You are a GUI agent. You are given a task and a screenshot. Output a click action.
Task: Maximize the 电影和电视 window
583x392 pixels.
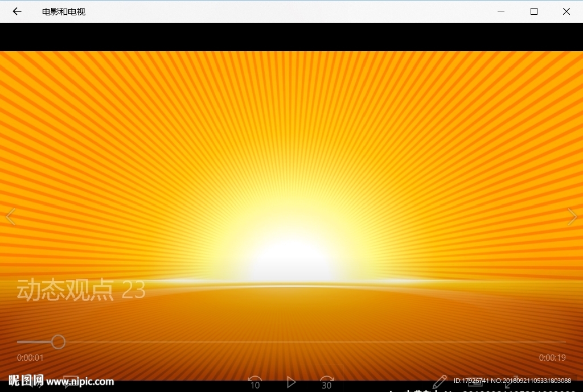pos(534,11)
